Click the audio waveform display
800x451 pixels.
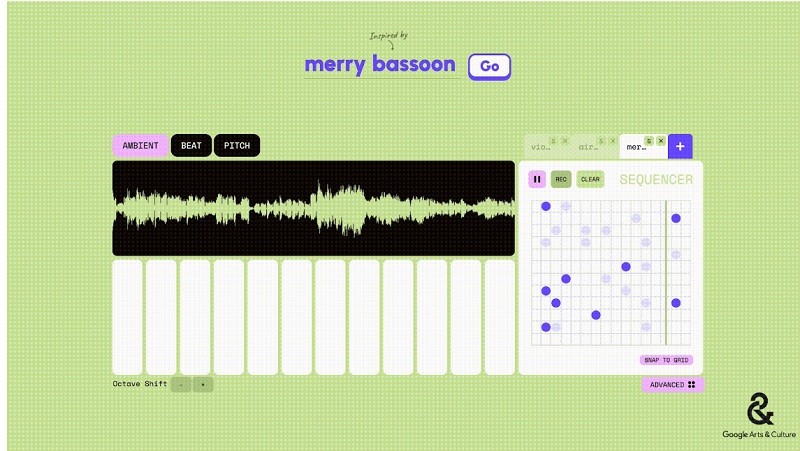[x=313, y=208]
